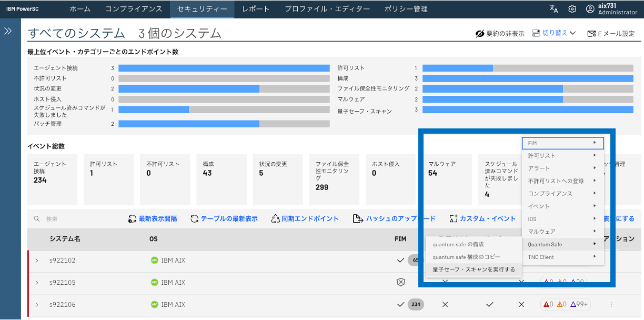Open the アラート submenu in context menu
This screenshot has height=320, width=644.
point(562,168)
